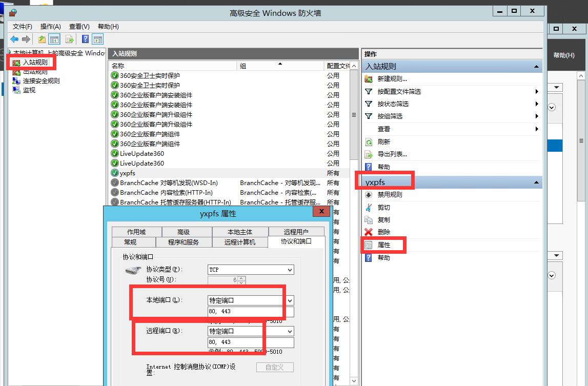Viewport: 588px width, 386px height.
Task: Open the Action (操作) menu
Action: pyautogui.click(x=50, y=27)
